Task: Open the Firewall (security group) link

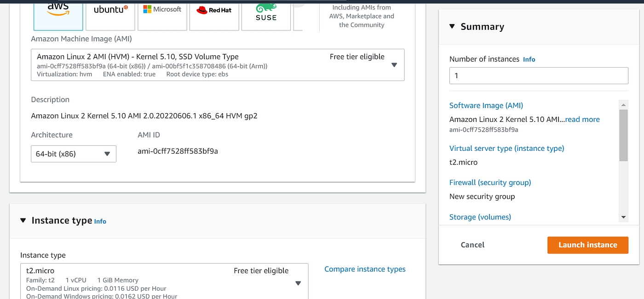Action: pos(490,182)
